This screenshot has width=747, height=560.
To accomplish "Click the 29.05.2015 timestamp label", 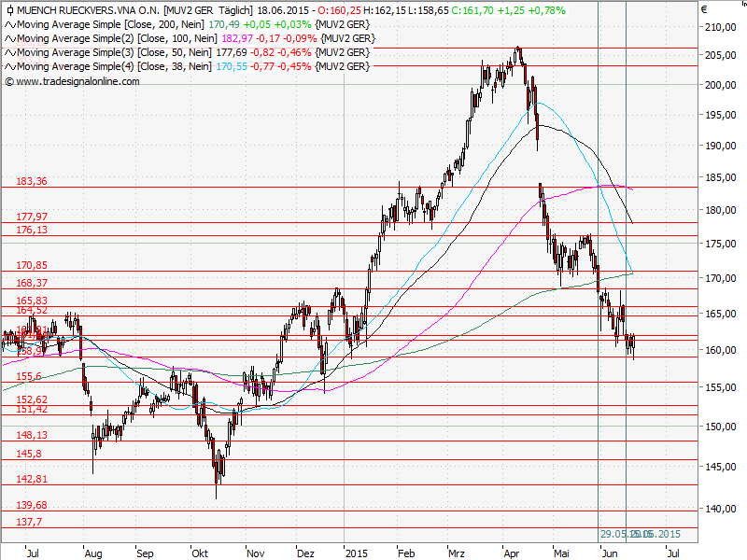I will click(x=618, y=534).
